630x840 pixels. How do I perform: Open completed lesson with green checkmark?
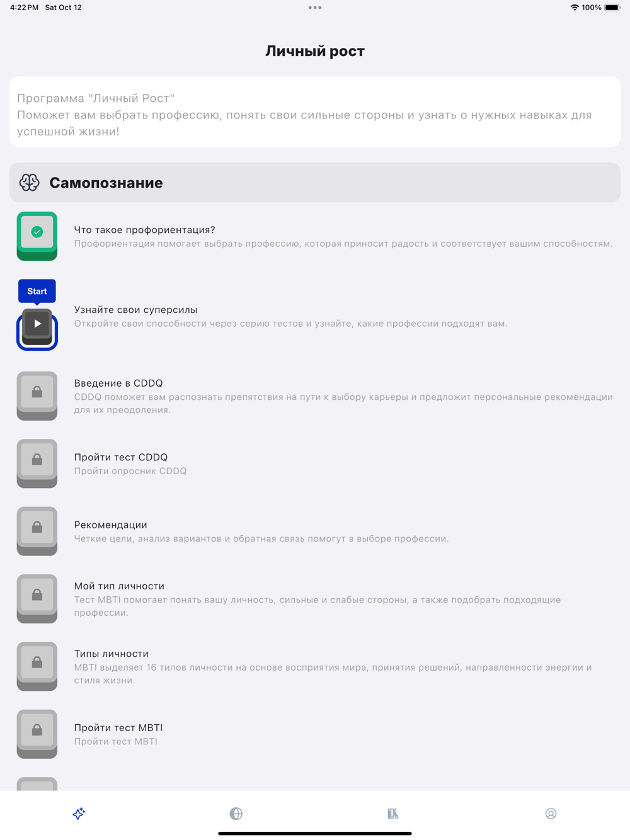point(37,236)
